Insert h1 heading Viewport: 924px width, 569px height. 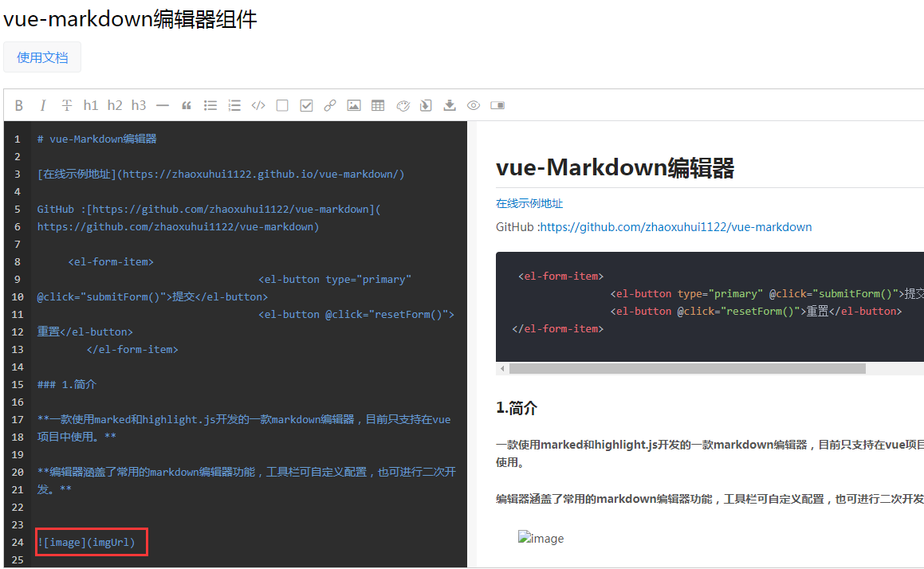pyautogui.click(x=90, y=105)
